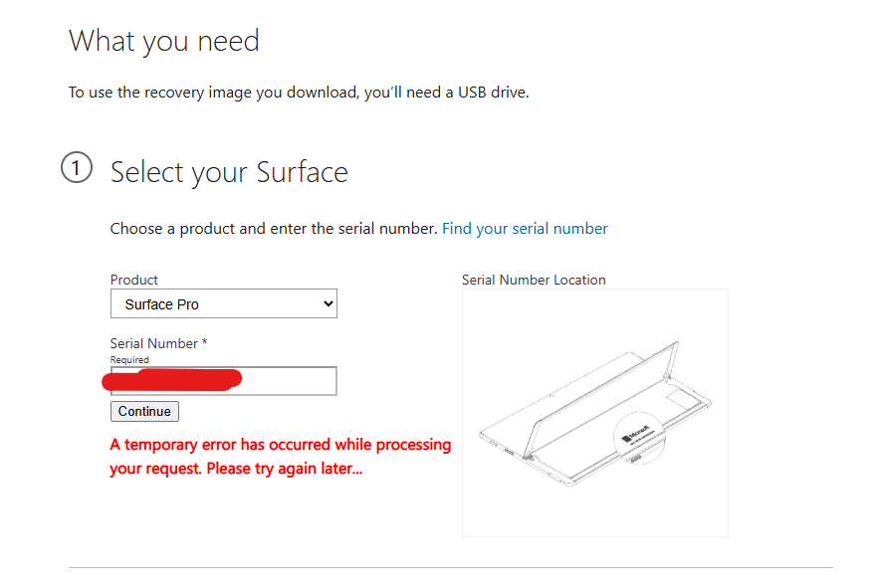881x588 pixels.
Task: Open the Find your serial number link
Action: click(525, 229)
